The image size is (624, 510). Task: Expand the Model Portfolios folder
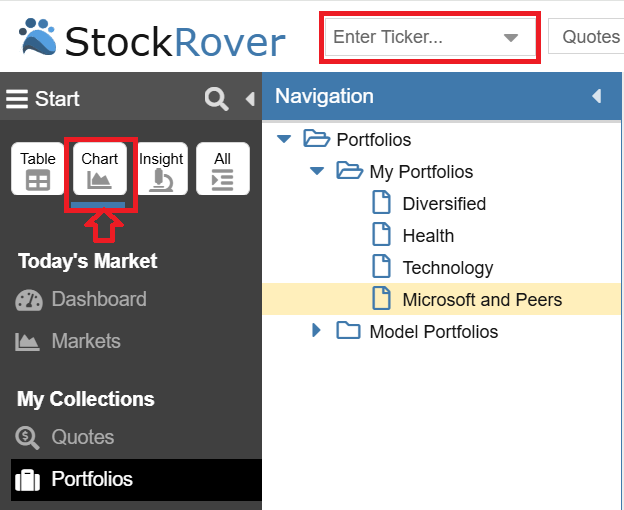pyautogui.click(x=317, y=330)
